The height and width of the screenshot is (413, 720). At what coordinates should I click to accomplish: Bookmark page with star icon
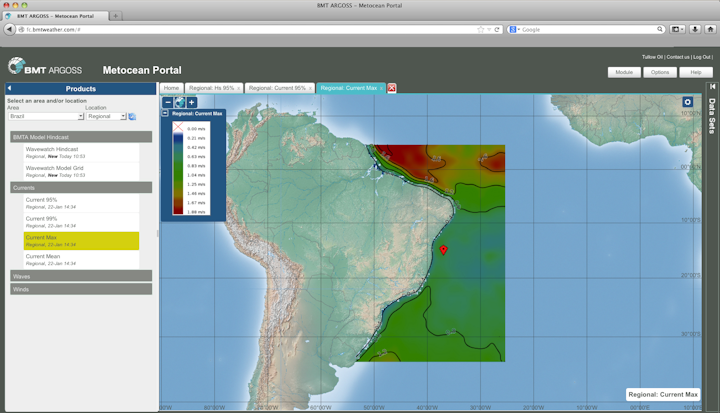(480, 29)
